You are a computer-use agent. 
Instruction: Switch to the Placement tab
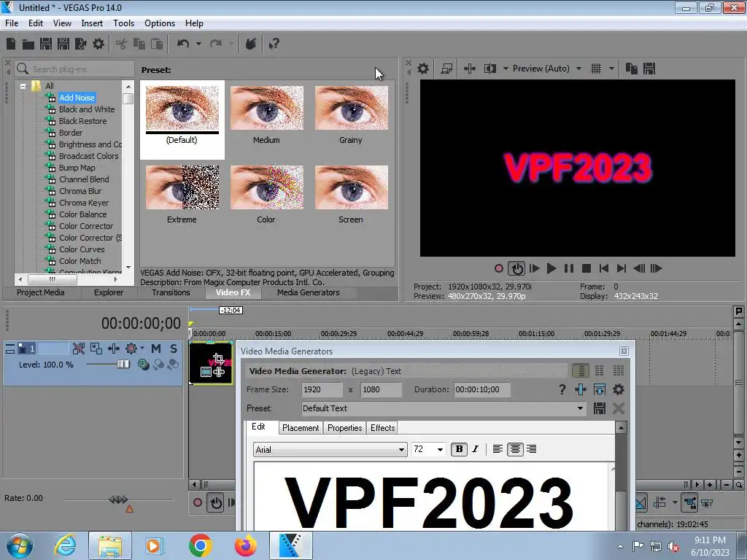(300, 427)
